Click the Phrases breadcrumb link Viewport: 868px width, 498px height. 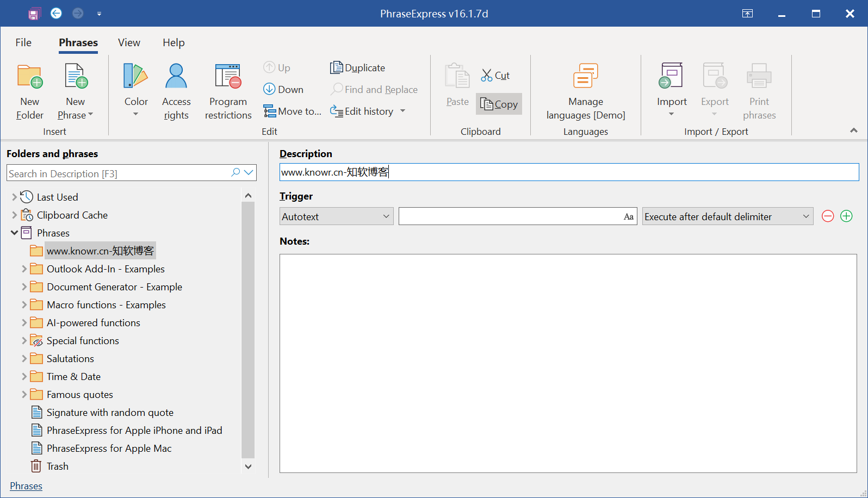click(26, 486)
